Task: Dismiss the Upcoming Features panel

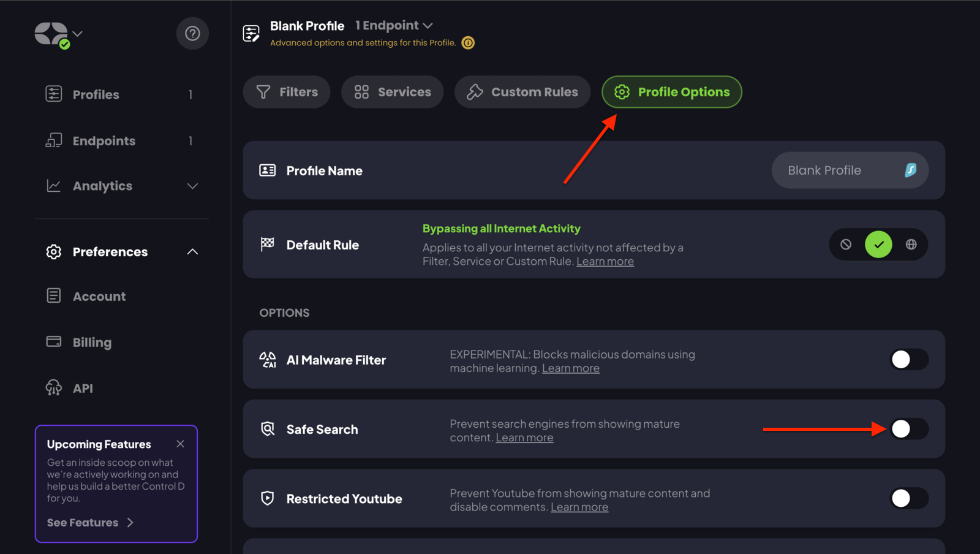Action: (x=180, y=443)
